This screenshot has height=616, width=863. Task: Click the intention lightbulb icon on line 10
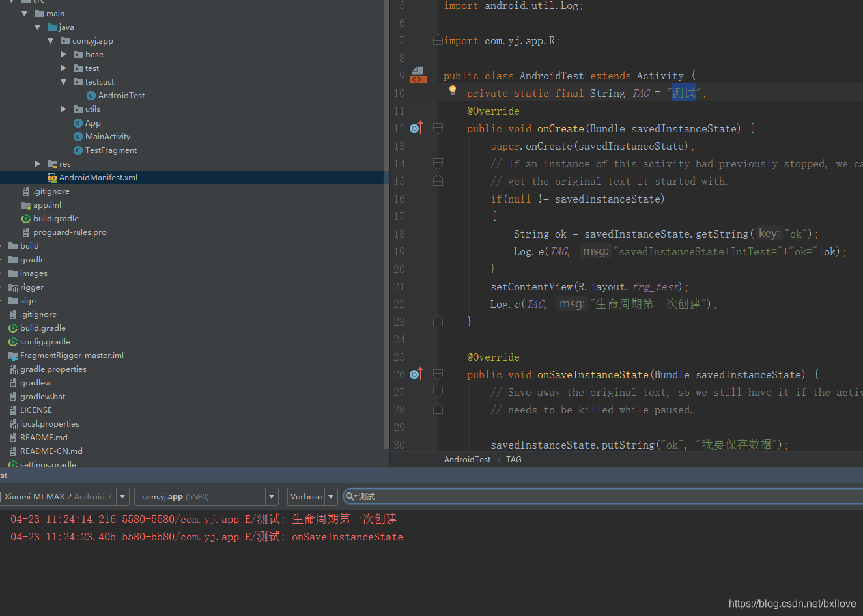click(453, 91)
